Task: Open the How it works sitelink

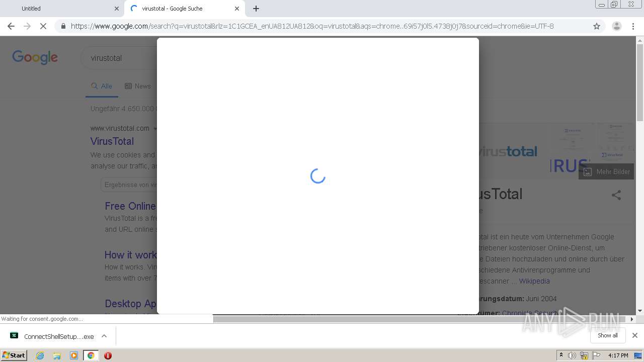Action: coord(131,255)
